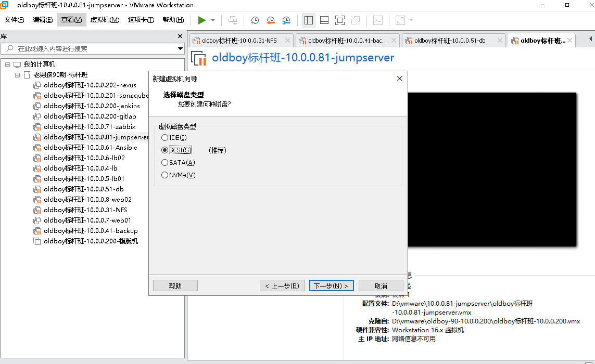Close the 10.0.0.31-NFS tab
This screenshot has width=595, height=364.
287,41
